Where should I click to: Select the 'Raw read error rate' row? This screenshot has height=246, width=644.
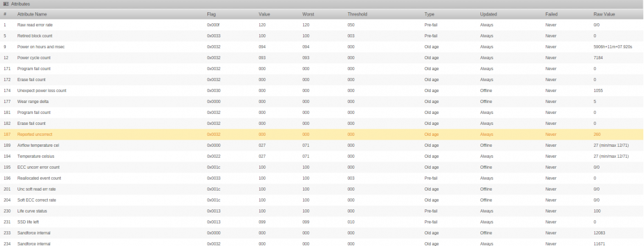322,25
